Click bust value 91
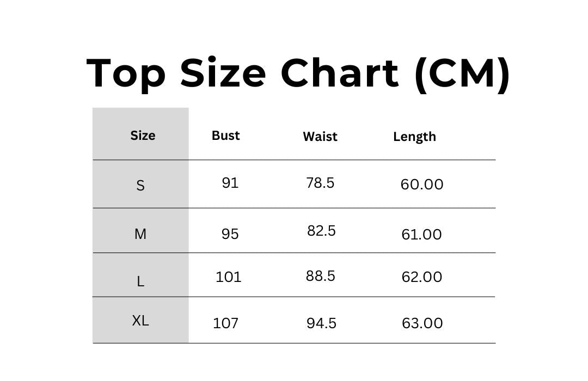This screenshot has height=381, width=588. tap(230, 183)
